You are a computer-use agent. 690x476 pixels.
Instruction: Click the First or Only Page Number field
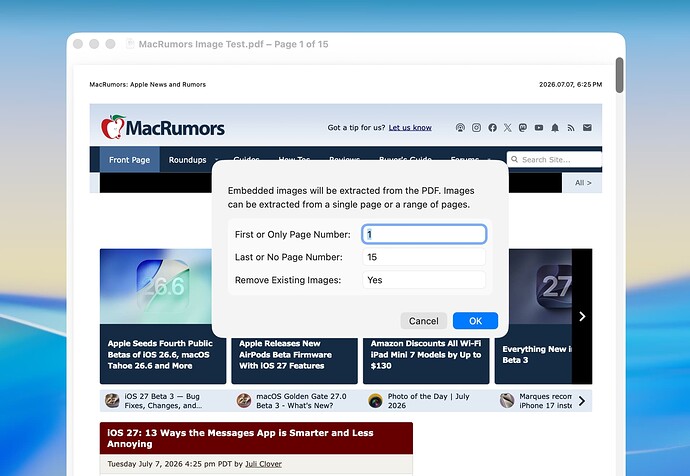point(424,234)
